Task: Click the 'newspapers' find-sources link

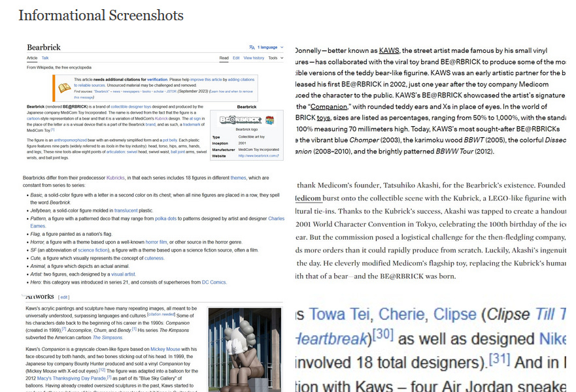Action: pyautogui.click(x=131, y=91)
